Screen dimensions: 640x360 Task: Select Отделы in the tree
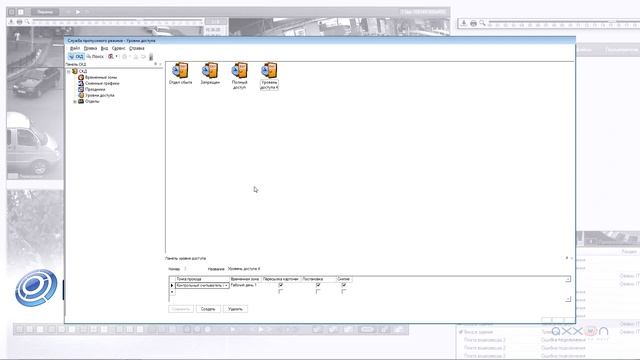(x=92, y=101)
